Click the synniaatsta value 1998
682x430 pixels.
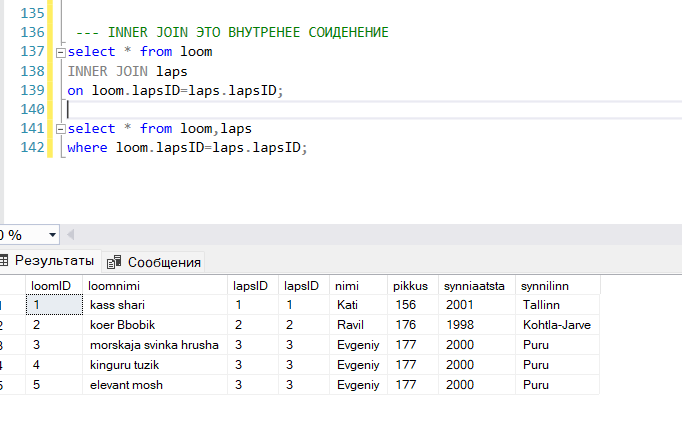coord(477,325)
